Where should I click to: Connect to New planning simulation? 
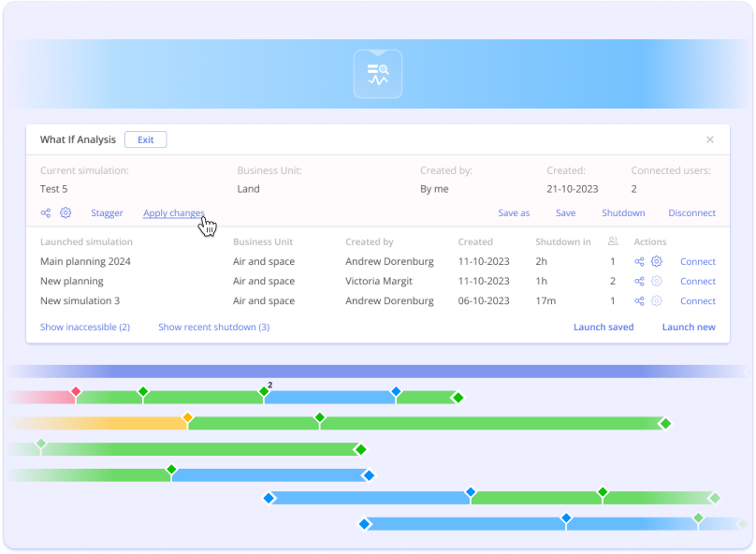tap(698, 281)
